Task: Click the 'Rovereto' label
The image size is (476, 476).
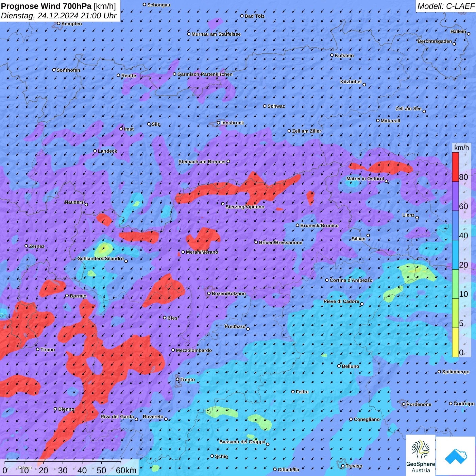Action: (153, 417)
